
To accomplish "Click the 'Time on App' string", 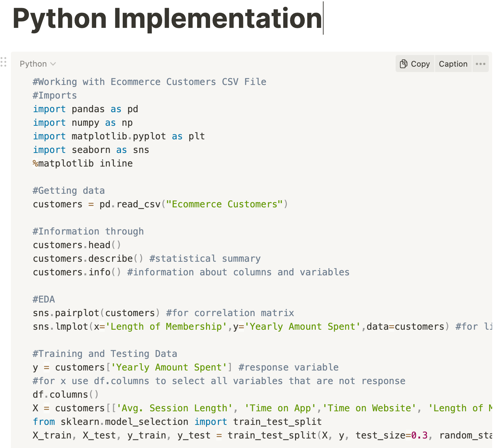I will 281,408.
